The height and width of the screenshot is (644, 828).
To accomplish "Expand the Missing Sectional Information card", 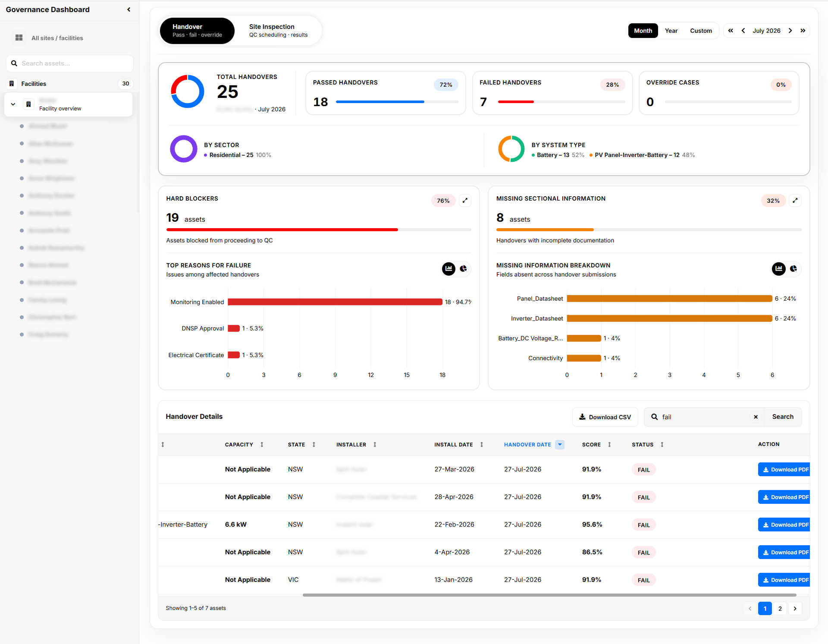I will [795, 201].
